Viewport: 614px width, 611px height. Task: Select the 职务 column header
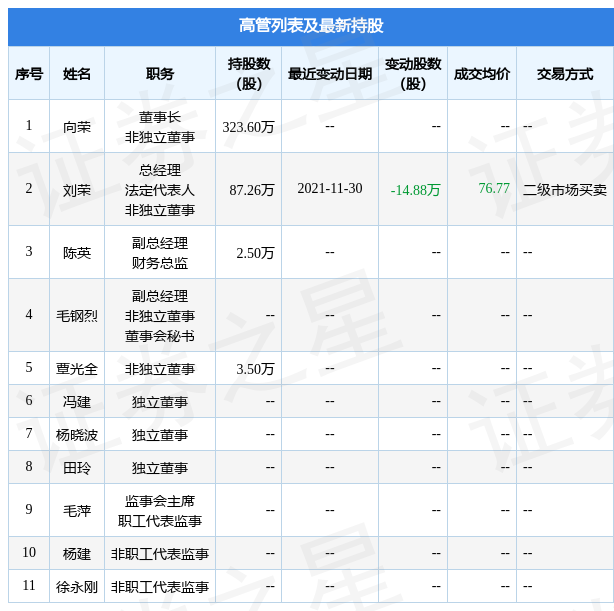coord(160,74)
